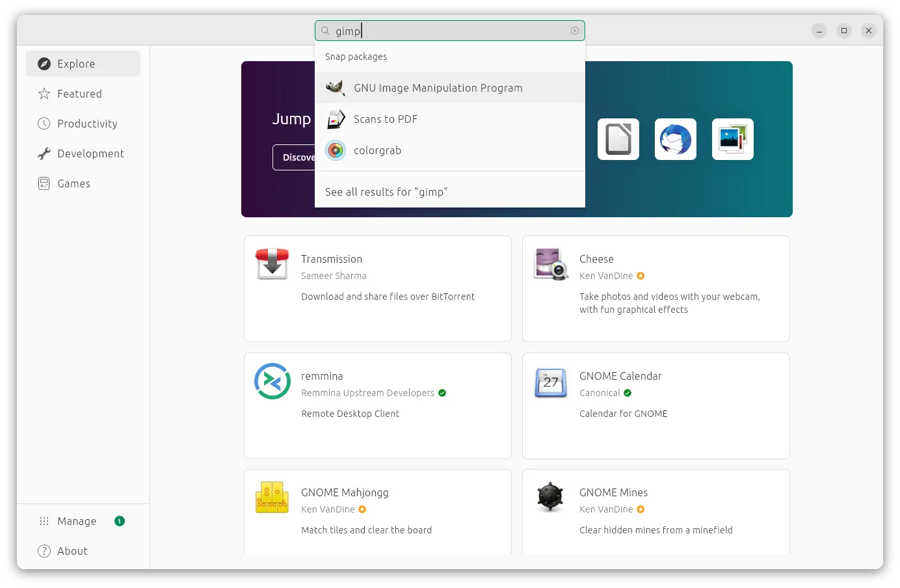Click verified badge beside Remmina Upstream Developers
900x588 pixels.
coord(442,393)
